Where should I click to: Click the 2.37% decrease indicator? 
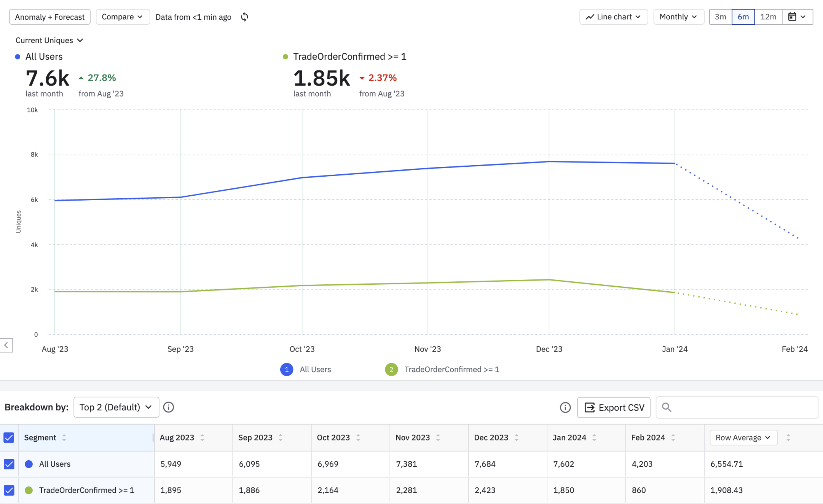coord(378,78)
